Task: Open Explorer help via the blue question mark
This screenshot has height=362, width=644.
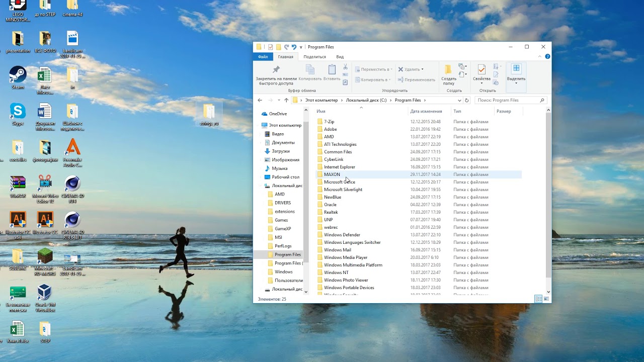Action: 548,56
